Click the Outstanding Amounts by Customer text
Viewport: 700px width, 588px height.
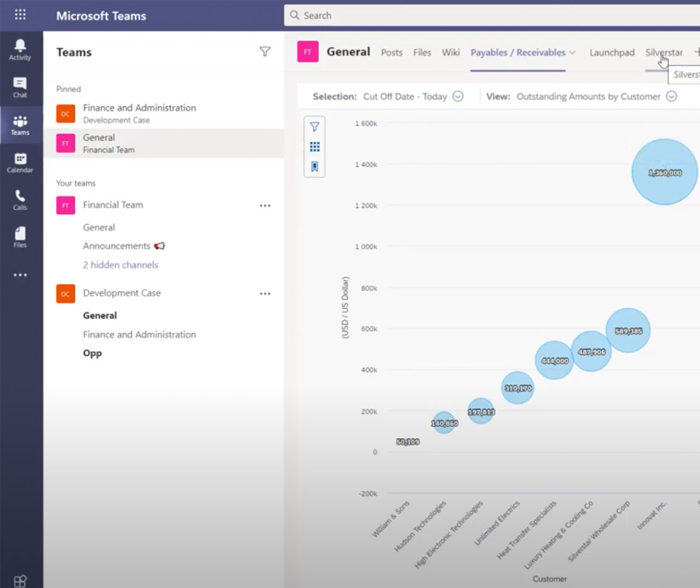589,96
